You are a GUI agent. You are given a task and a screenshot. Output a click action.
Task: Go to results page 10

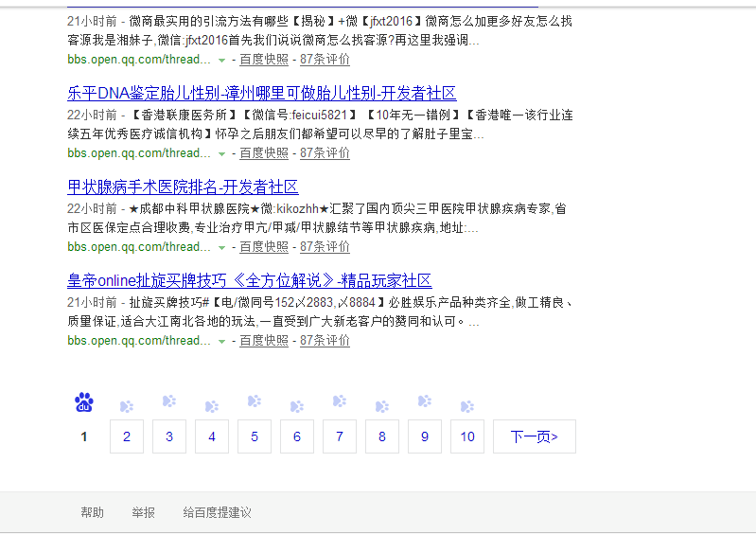[x=467, y=436]
